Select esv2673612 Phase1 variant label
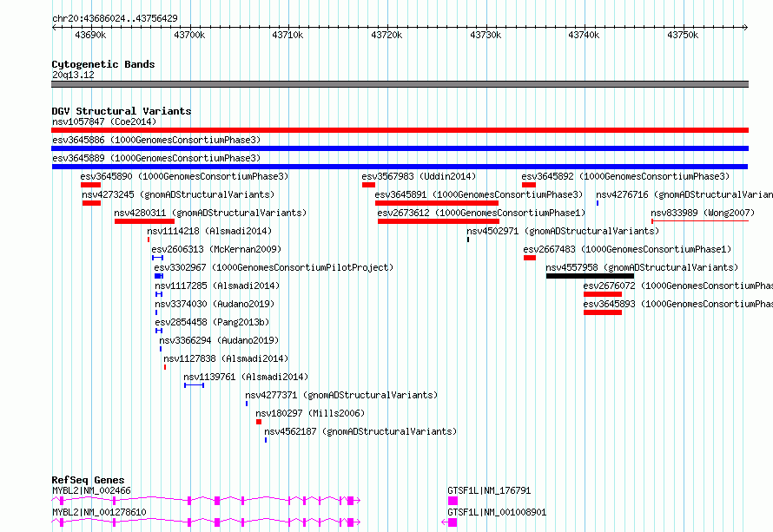 point(481,213)
